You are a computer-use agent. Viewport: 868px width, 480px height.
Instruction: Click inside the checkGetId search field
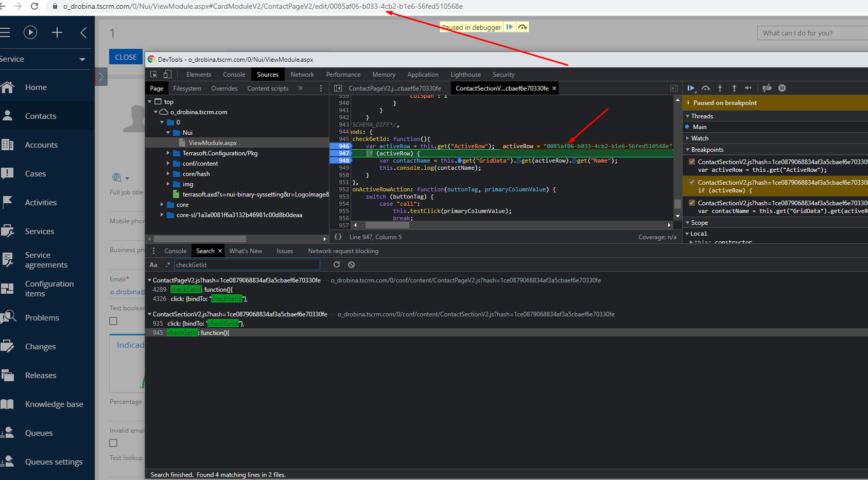247,264
